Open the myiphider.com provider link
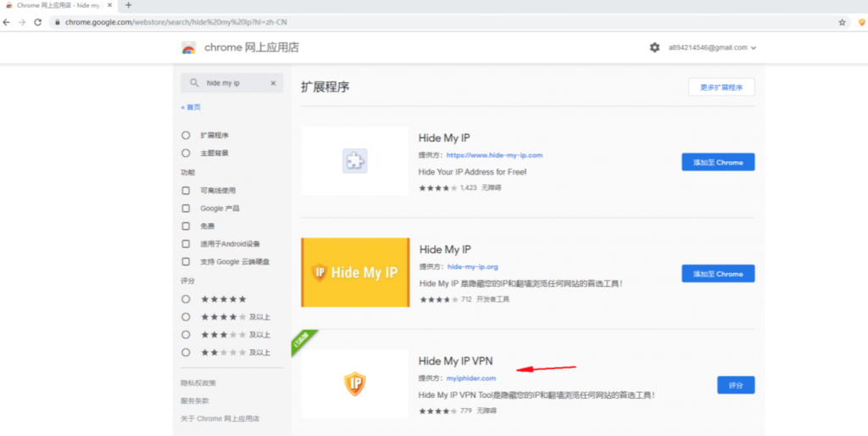Viewport: 868px width, 436px height. (x=471, y=378)
